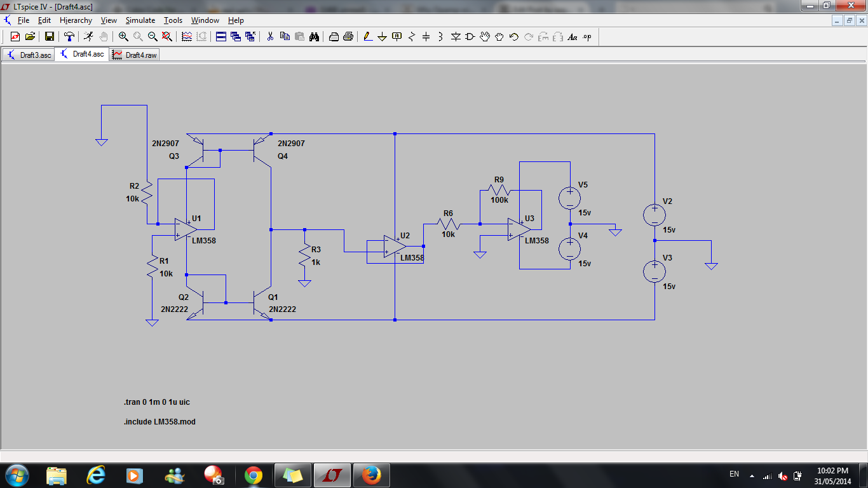Place a Ground symbol tool
This screenshot has height=488, width=868.
[x=382, y=37]
